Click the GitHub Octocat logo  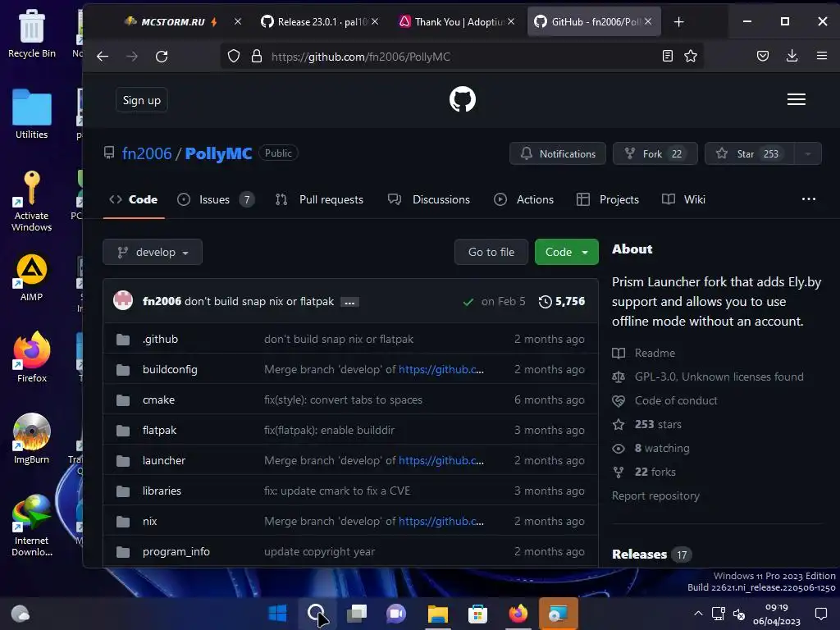(x=463, y=99)
